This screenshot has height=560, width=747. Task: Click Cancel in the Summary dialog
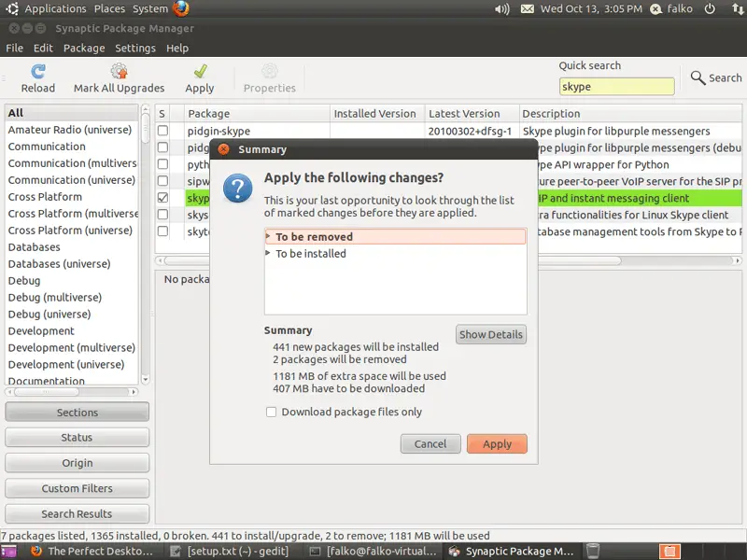click(430, 444)
